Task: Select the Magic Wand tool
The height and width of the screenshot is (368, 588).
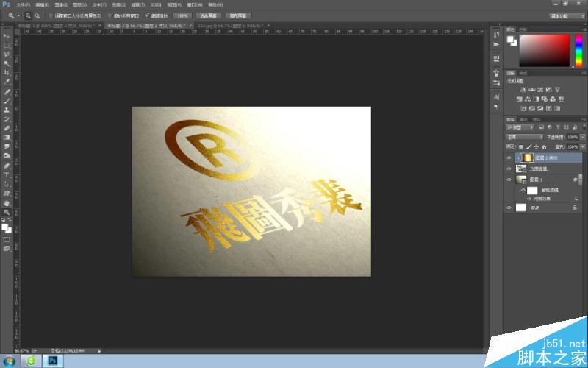Action: 7,63
